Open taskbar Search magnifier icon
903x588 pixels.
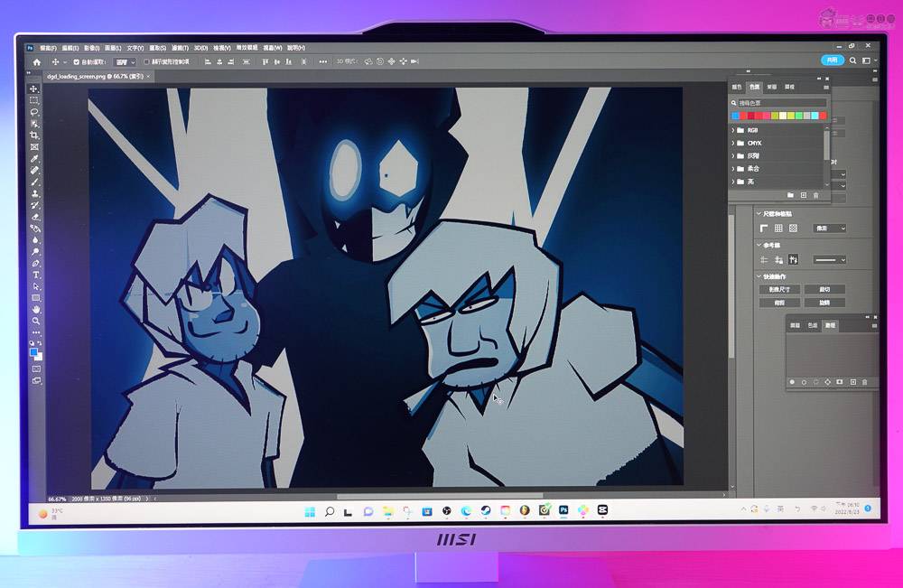(x=330, y=511)
